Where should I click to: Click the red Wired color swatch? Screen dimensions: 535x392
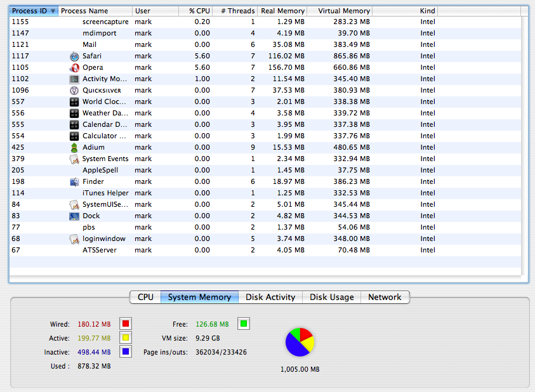tap(126, 323)
